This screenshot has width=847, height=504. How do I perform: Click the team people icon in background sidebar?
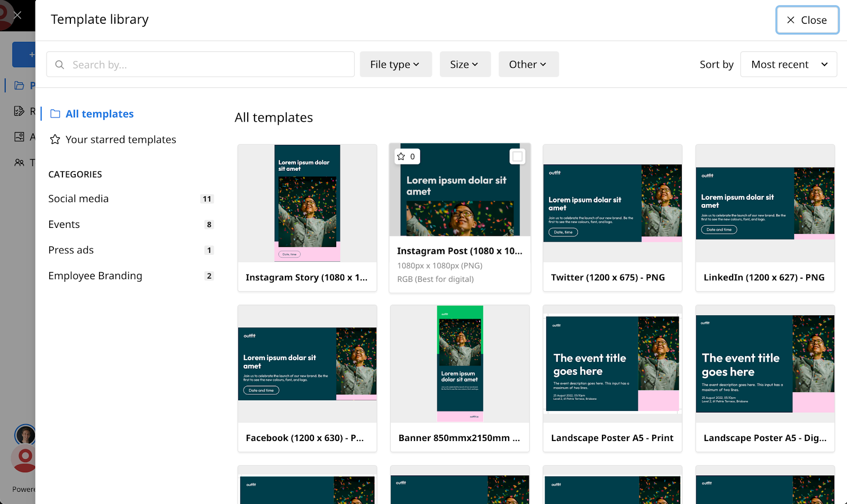click(20, 162)
